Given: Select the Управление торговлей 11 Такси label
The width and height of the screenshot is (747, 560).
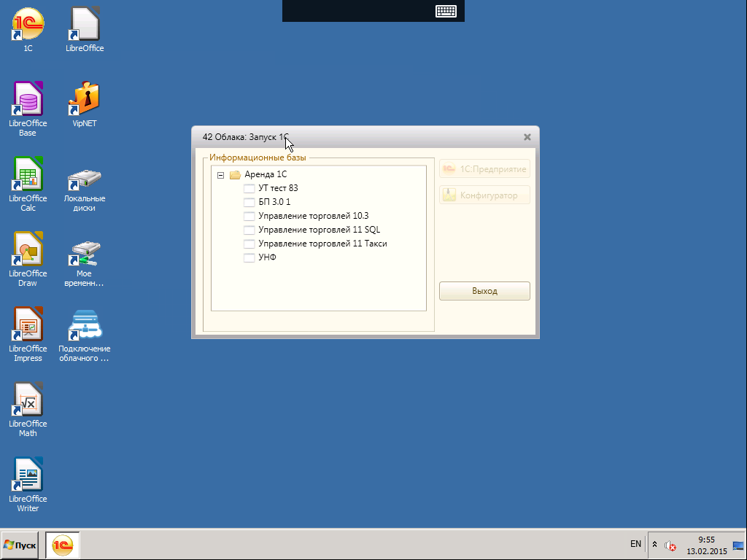Looking at the screenshot, I should click(x=322, y=244).
